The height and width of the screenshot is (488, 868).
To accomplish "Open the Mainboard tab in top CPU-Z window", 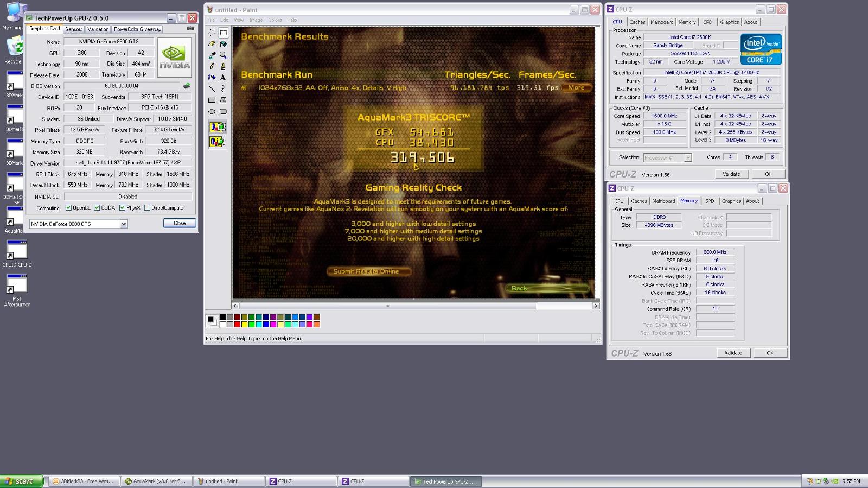I will 662,22.
